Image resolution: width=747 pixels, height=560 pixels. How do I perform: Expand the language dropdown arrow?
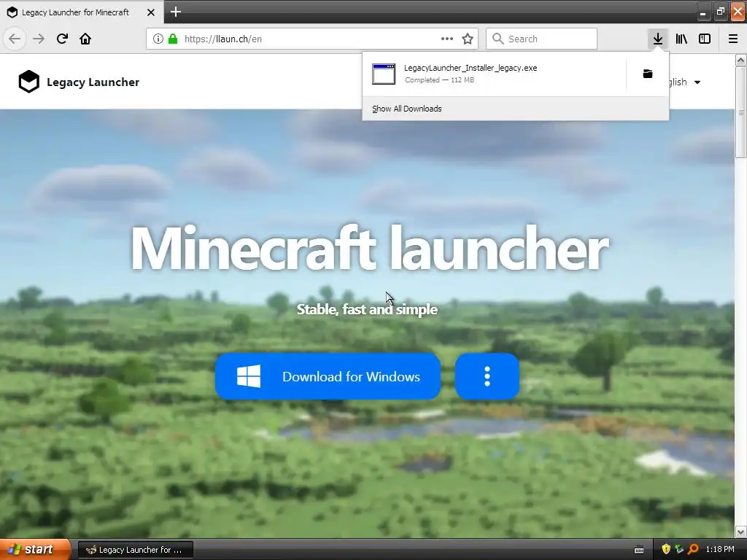[x=697, y=82]
